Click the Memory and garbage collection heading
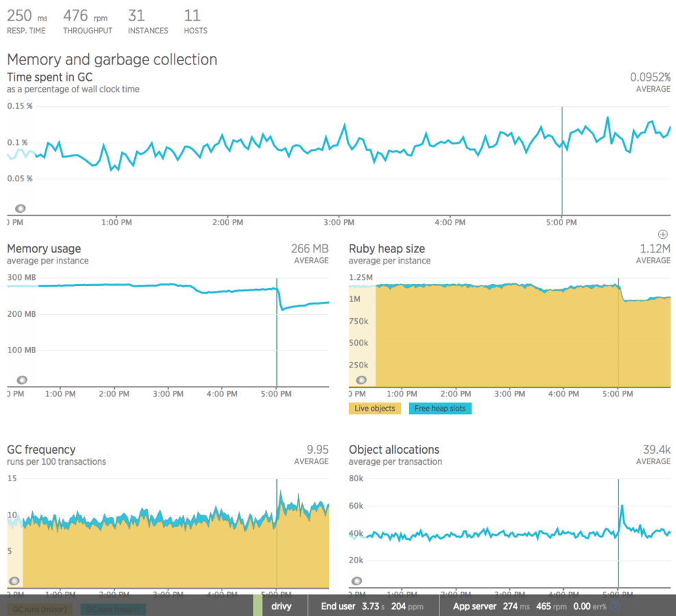This screenshot has height=616, width=676. tap(112, 60)
